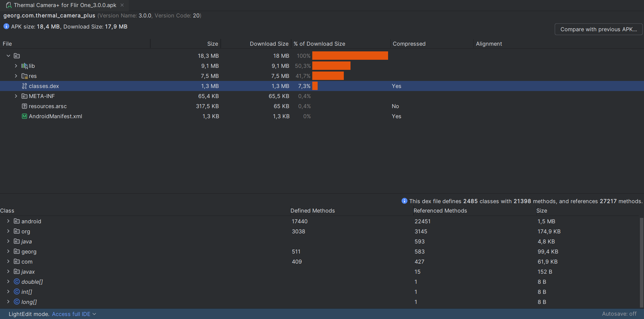The width and height of the screenshot is (644, 319).
Task: Expand the lib folder tree node
Action: pos(16,66)
